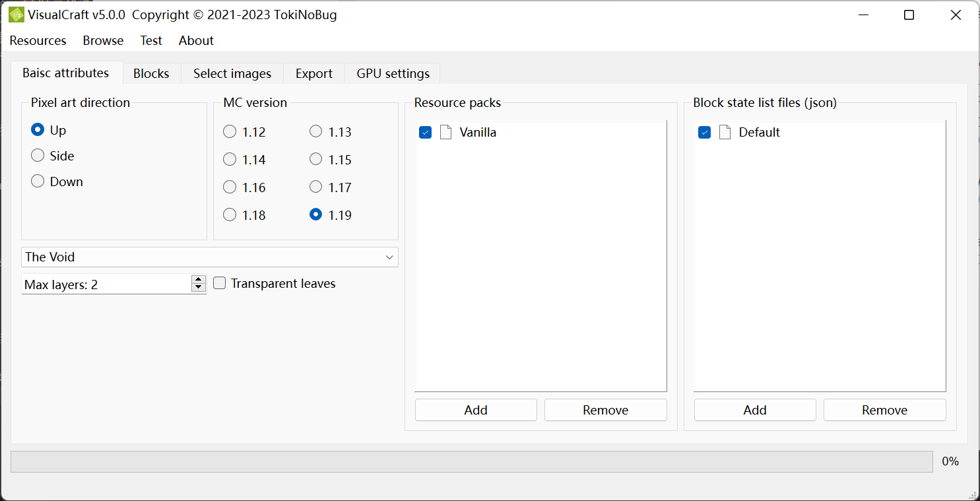
Task: Uncheck the Default block state checkbox
Action: [x=705, y=133]
